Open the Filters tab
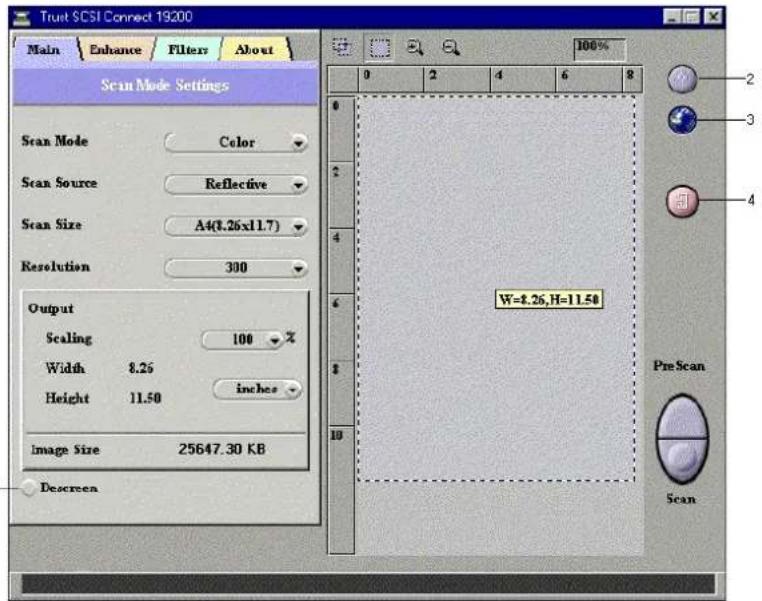762x601 pixels. point(188,50)
